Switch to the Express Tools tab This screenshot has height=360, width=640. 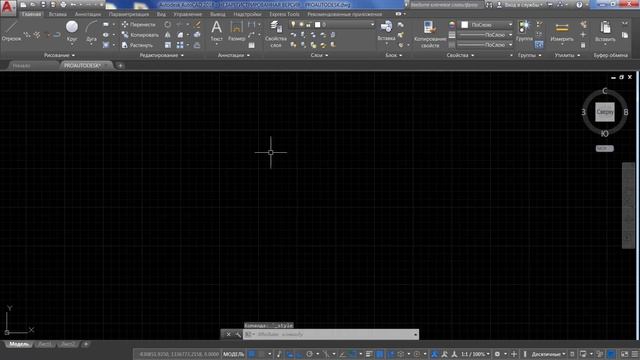pyautogui.click(x=284, y=14)
